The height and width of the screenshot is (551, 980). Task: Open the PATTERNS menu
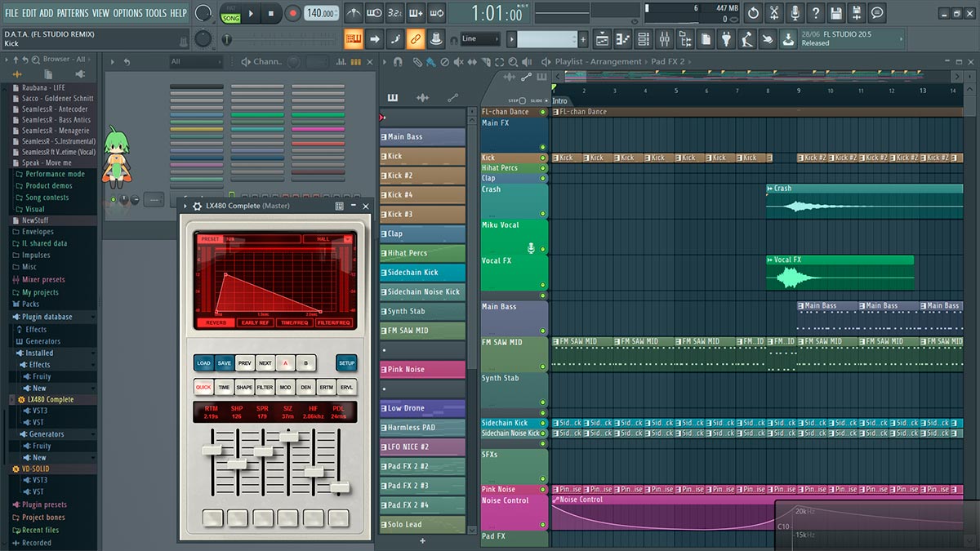coord(73,13)
